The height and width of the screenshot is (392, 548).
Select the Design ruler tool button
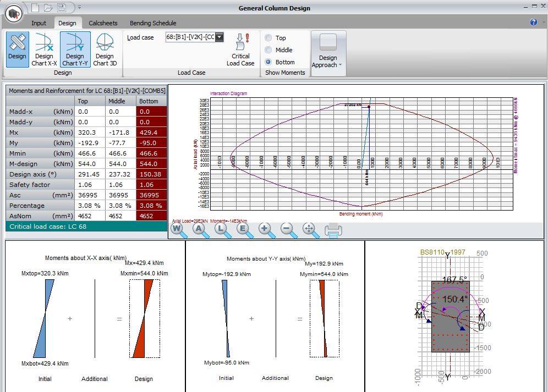[x=17, y=49]
